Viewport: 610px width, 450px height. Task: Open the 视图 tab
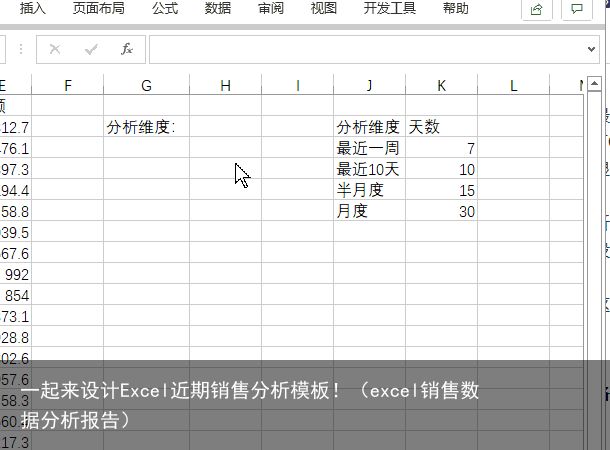click(x=324, y=8)
